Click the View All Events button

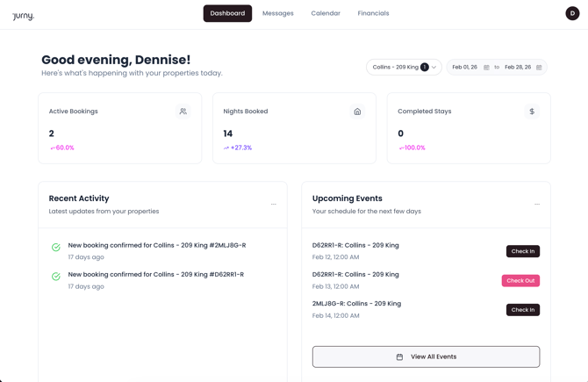(426, 357)
